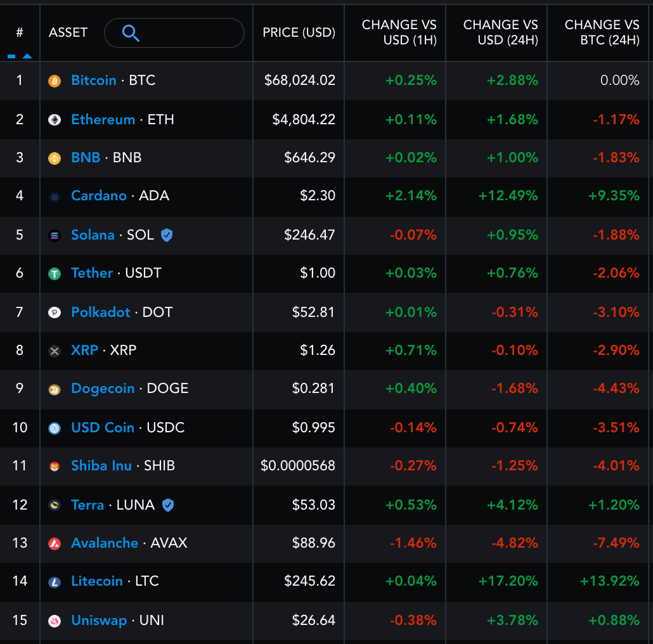Click the Cardano logo icon
653x644 pixels.
[x=55, y=196]
